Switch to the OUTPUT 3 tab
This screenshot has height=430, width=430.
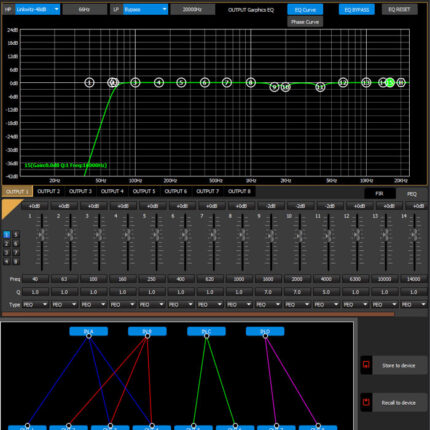tap(80, 191)
